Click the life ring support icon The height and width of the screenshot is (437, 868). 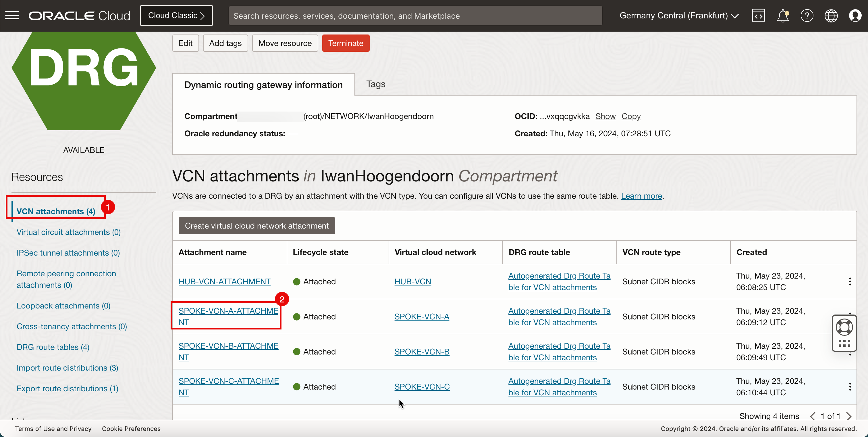point(844,327)
